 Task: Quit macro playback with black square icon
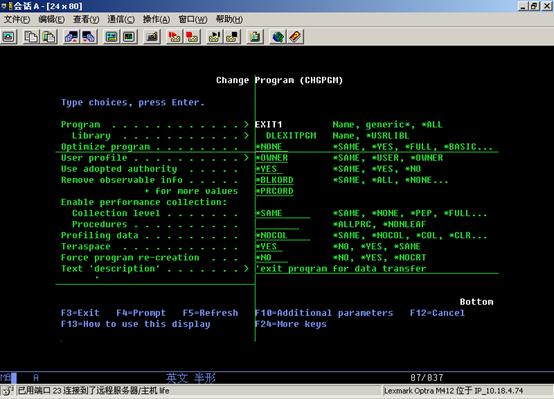[232, 37]
